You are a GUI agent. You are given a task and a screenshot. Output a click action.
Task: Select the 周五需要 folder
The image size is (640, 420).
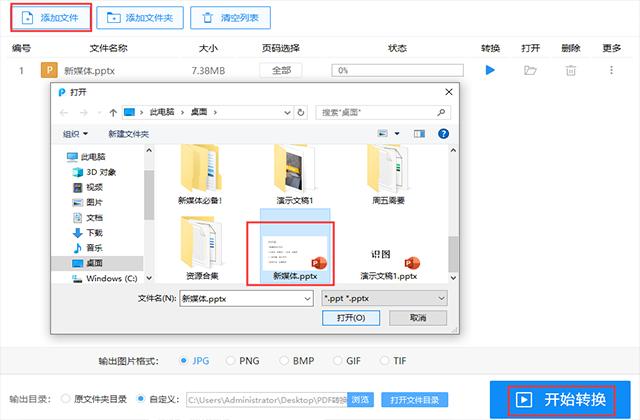click(388, 176)
